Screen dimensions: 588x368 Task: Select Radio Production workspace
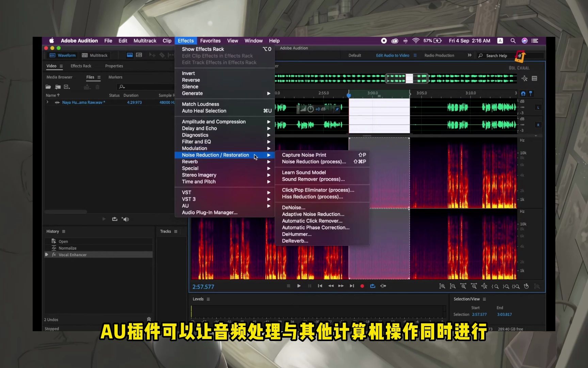[x=439, y=56]
